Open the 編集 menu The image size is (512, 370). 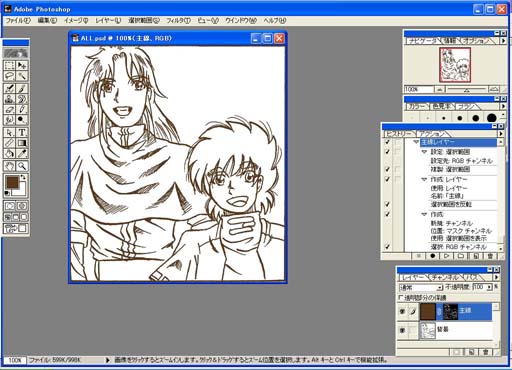point(47,20)
